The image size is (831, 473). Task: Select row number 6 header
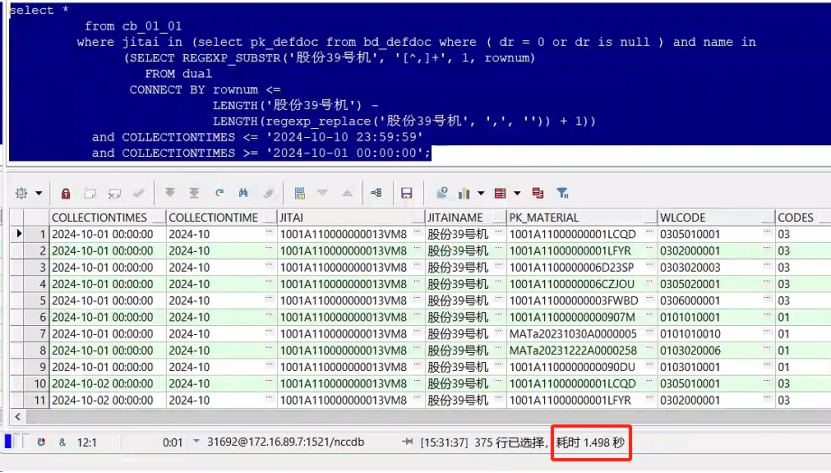click(x=37, y=317)
